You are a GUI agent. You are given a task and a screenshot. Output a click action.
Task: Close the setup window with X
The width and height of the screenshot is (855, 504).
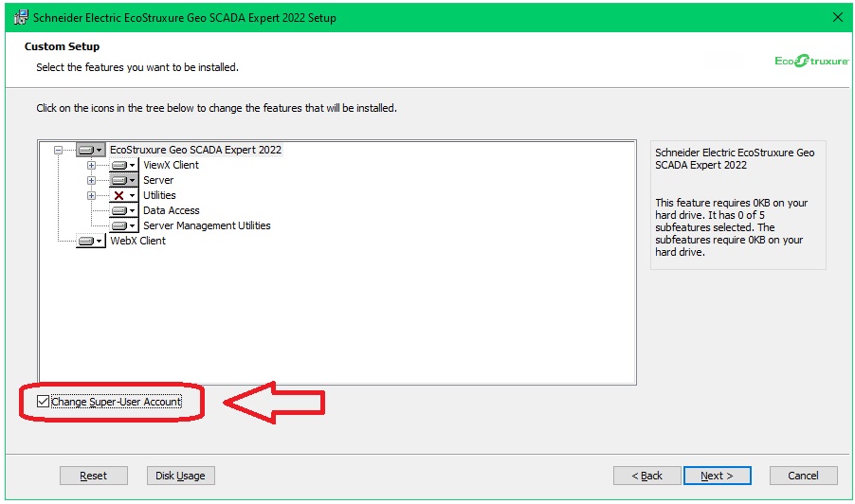coord(838,17)
